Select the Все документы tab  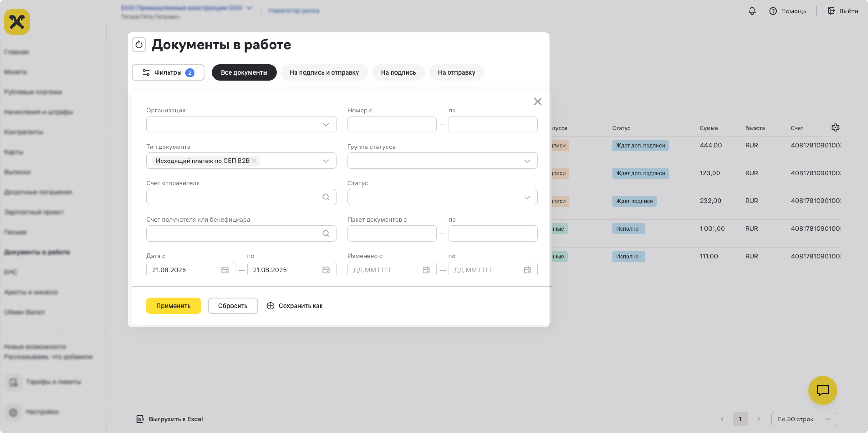(x=244, y=72)
